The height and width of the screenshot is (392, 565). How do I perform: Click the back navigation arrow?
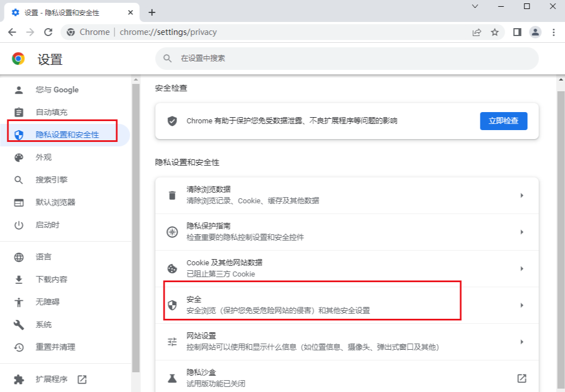tap(12, 32)
